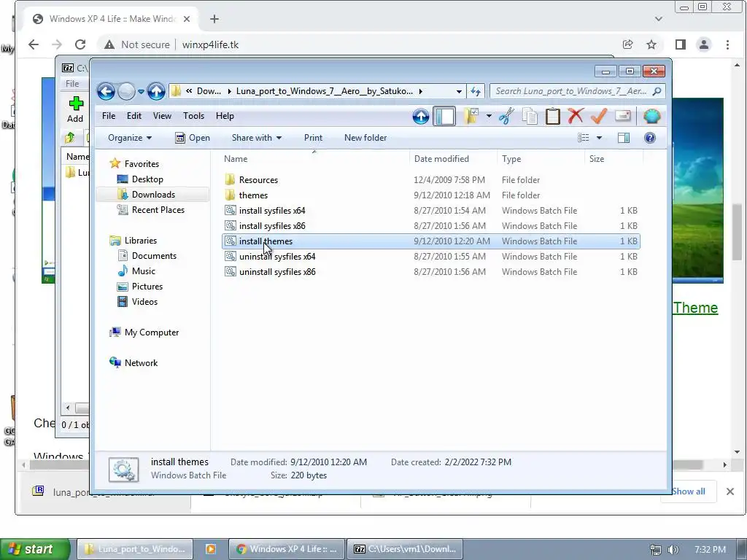Open view options dropdown arrow
This screenshot has height=560, width=747.
click(600, 138)
